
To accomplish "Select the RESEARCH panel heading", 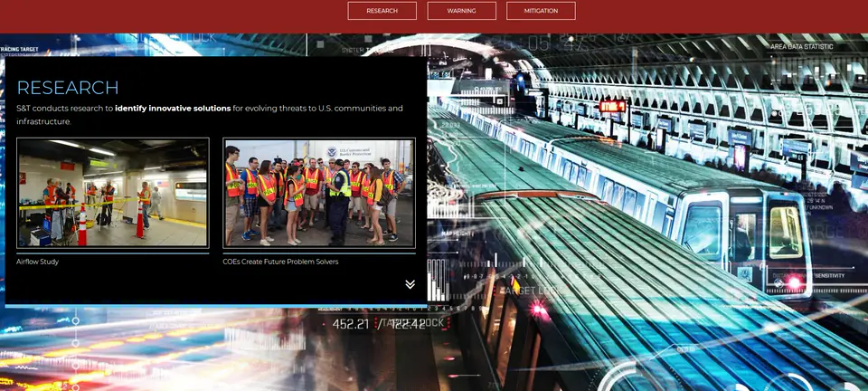I will point(68,88).
